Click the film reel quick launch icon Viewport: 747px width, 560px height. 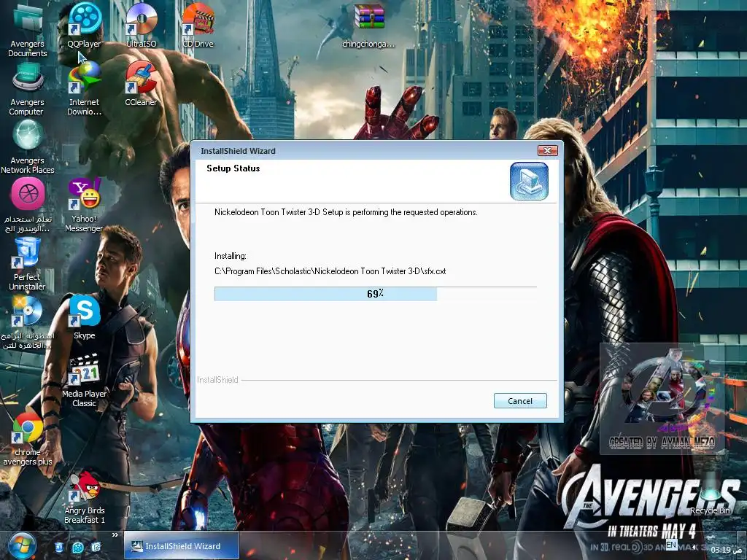coord(77,547)
